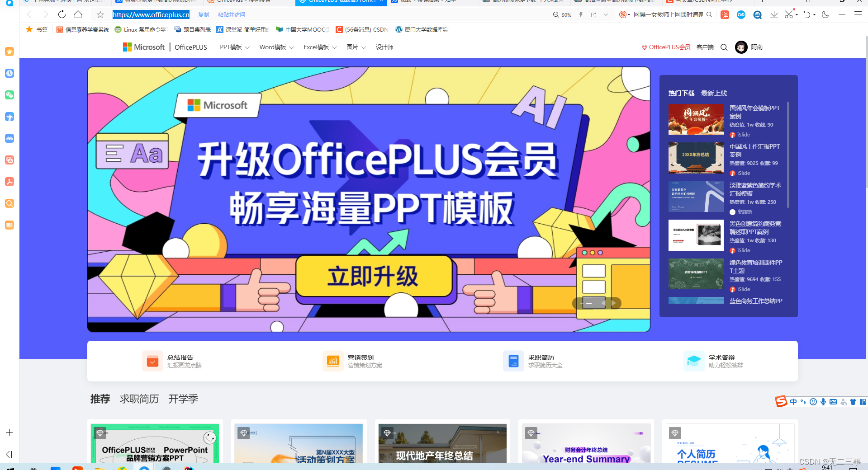Click the blue Q chat extension icon
This screenshot has height=470, width=868.
tap(757, 14)
